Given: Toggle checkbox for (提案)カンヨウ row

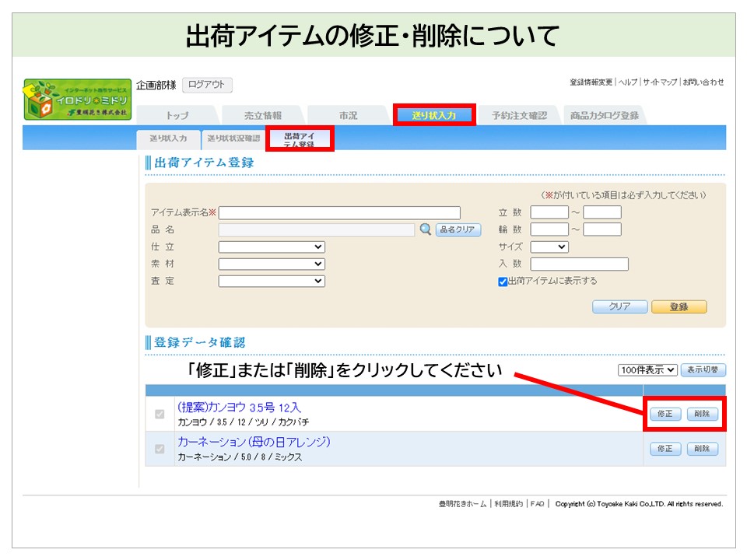Looking at the screenshot, I should [x=160, y=415].
